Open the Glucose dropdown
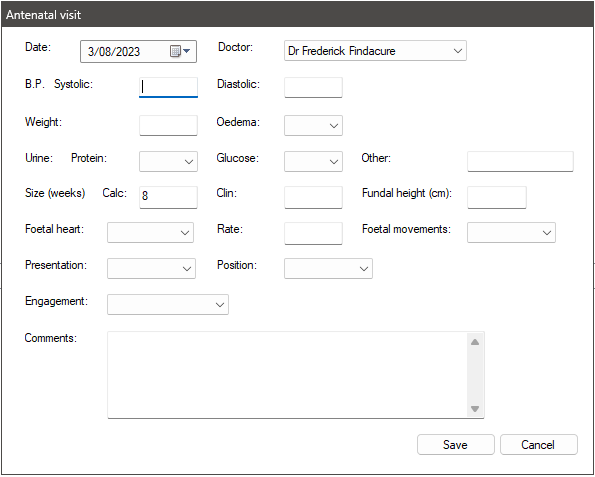Viewport: 595px width, 477px height. 313,161
